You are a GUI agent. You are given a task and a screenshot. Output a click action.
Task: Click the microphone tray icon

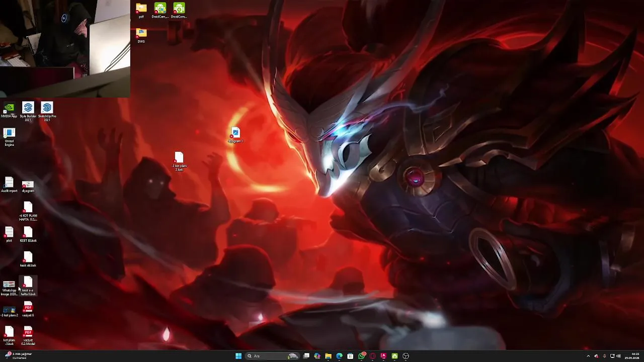click(x=604, y=356)
